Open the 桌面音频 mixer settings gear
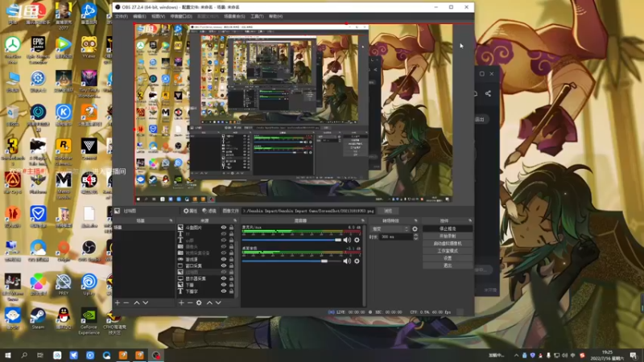 [x=357, y=261]
